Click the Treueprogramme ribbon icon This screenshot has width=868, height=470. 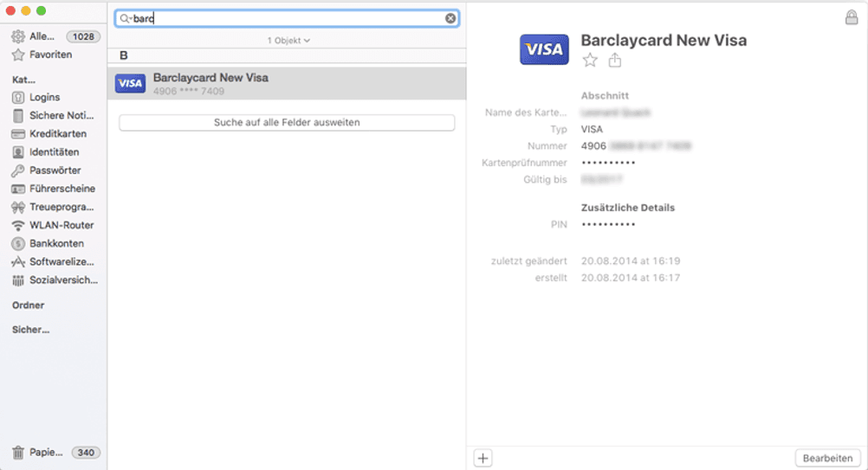[x=18, y=207]
